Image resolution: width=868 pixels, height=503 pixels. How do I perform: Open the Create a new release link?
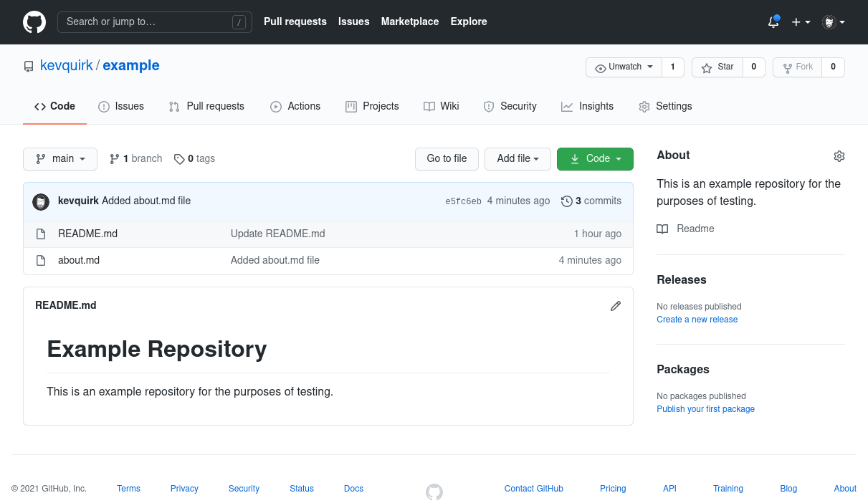point(697,319)
